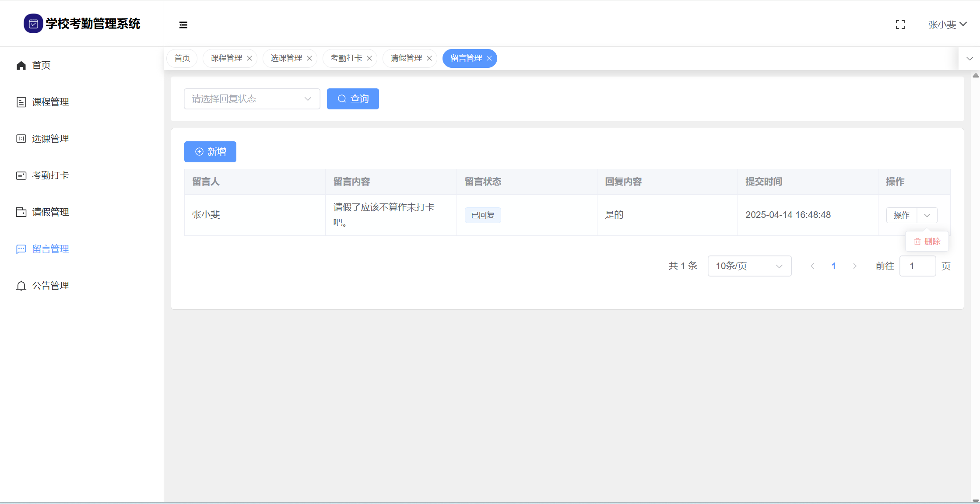Click the sidebar collapse hamburger icon
This screenshot has width=980, height=504.
[x=183, y=25]
